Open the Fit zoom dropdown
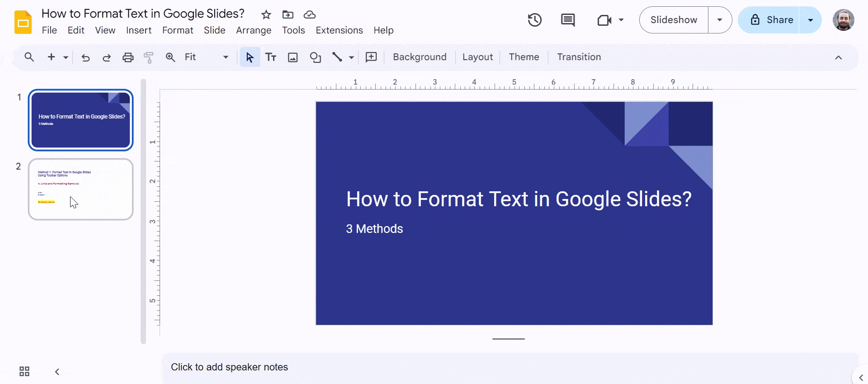 point(206,57)
